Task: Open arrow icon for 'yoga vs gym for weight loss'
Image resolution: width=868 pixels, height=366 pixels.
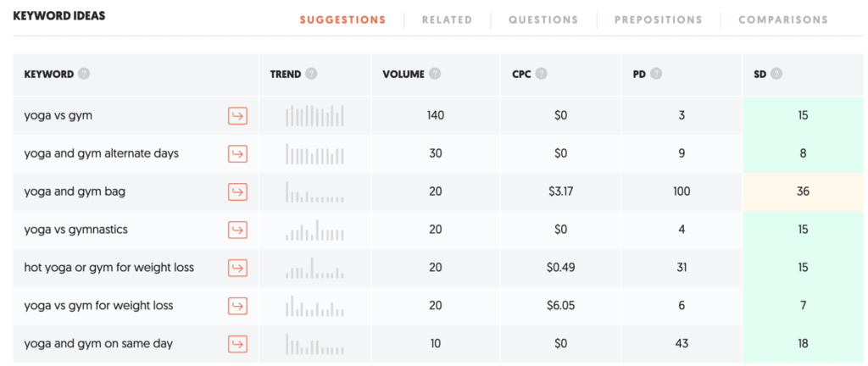Action: tap(237, 306)
